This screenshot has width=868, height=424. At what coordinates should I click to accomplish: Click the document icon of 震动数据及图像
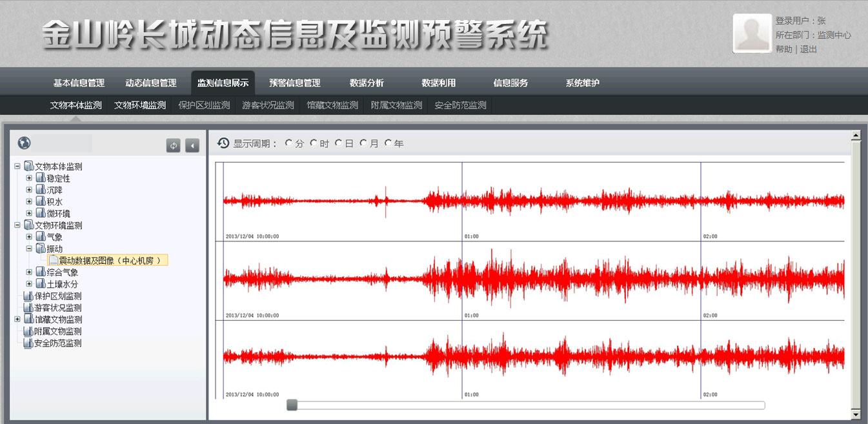53,260
